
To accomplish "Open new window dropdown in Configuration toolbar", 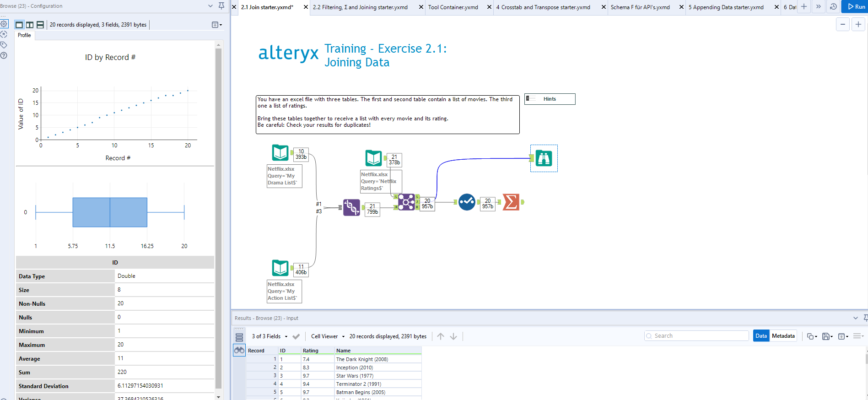I will pyautogui.click(x=217, y=25).
